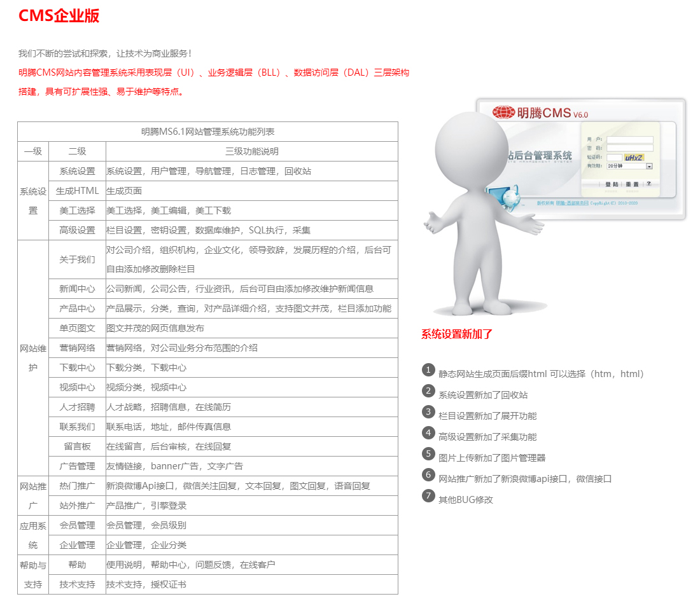The width and height of the screenshot is (700, 606).
Task: Click the uHxZ captcha image
Action: 634,157
